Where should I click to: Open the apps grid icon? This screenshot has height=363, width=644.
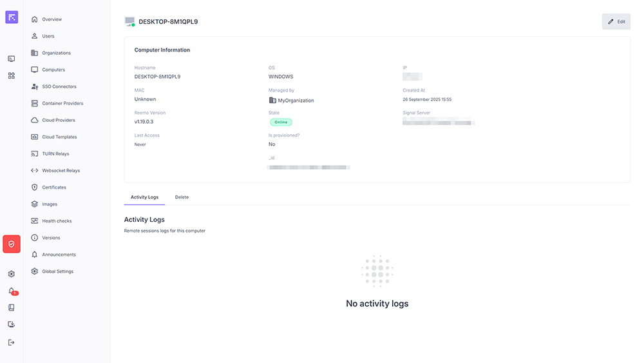pyautogui.click(x=12, y=75)
